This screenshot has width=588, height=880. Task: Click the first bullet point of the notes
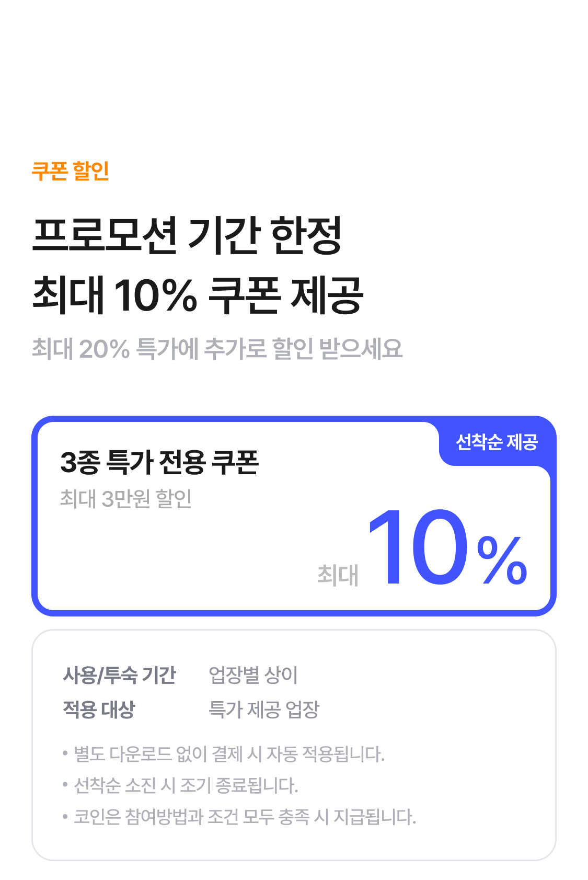65,753
